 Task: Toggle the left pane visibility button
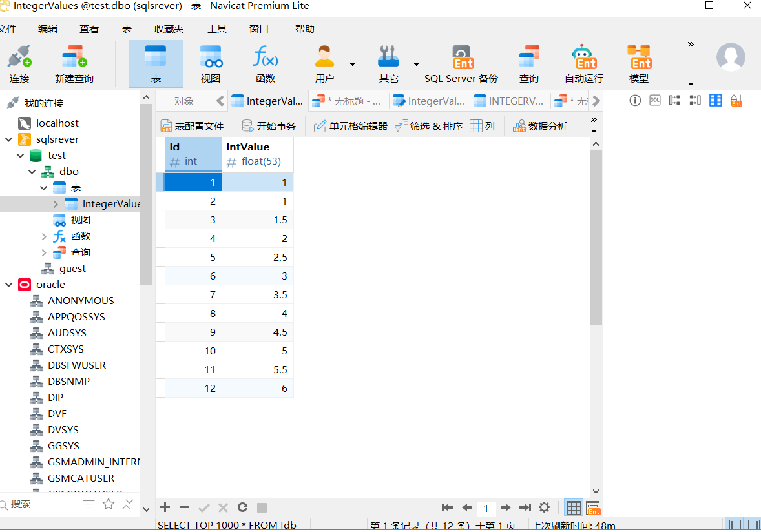(735, 525)
